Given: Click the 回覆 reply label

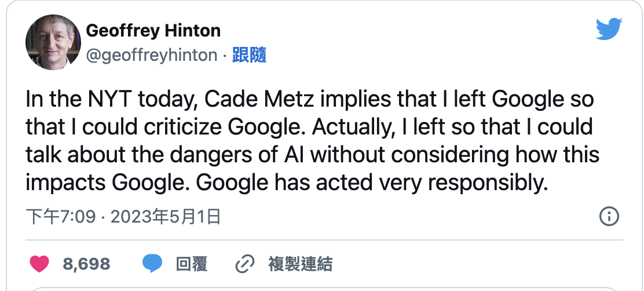Looking at the screenshot, I should (192, 264).
